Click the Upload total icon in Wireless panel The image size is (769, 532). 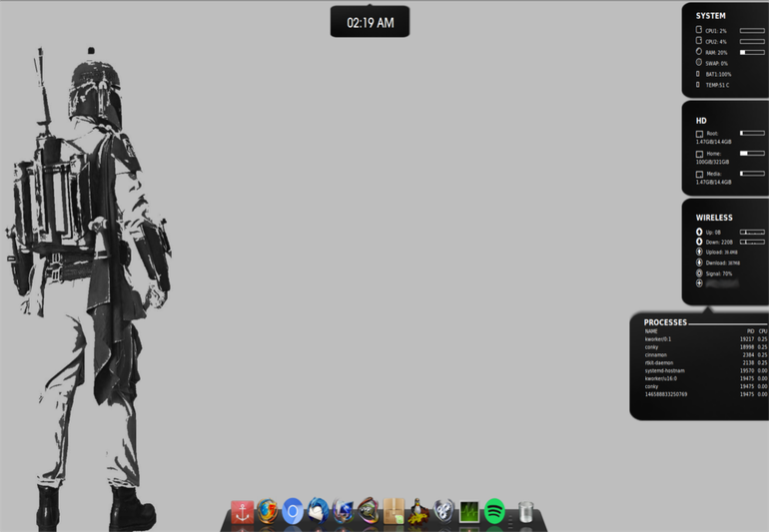click(x=699, y=252)
